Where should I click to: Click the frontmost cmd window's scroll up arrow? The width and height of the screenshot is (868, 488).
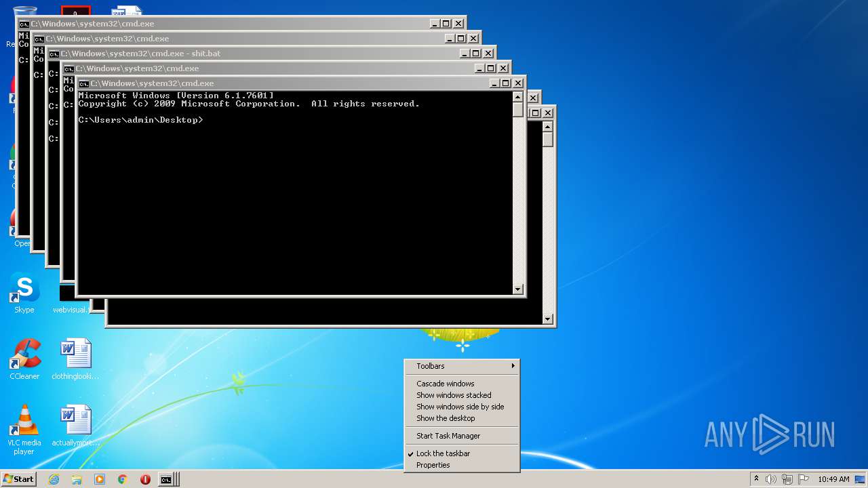518,97
